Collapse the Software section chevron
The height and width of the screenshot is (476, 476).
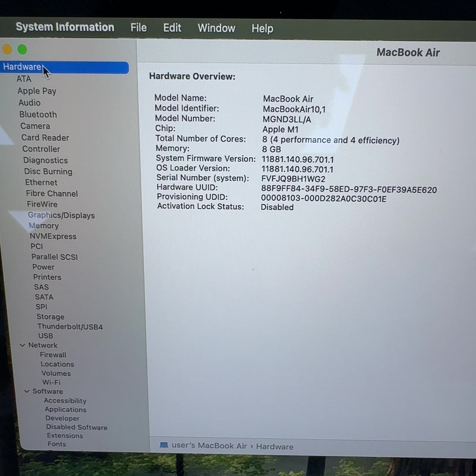click(27, 391)
